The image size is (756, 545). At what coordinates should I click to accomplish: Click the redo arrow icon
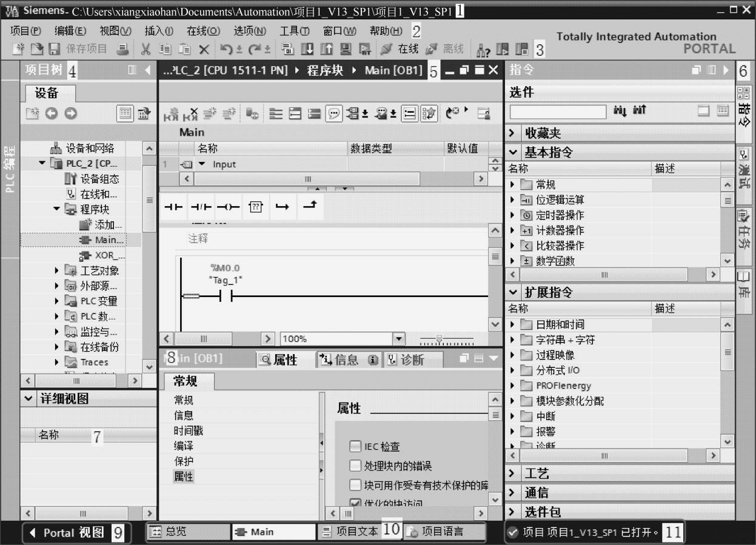point(255,49)
